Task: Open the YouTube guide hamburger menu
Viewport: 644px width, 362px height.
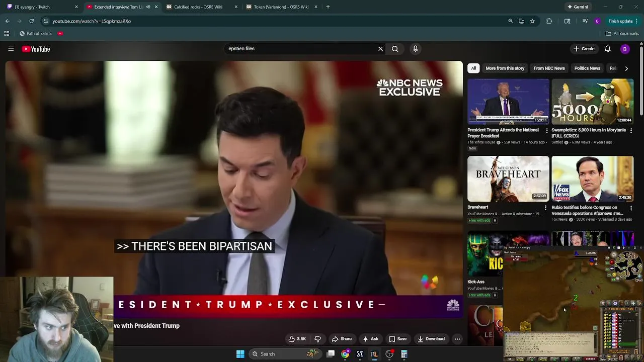Action: 11,49
